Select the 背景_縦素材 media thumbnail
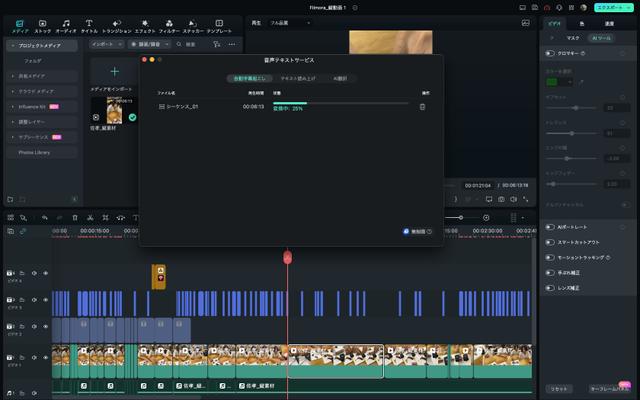 [113, 110]
